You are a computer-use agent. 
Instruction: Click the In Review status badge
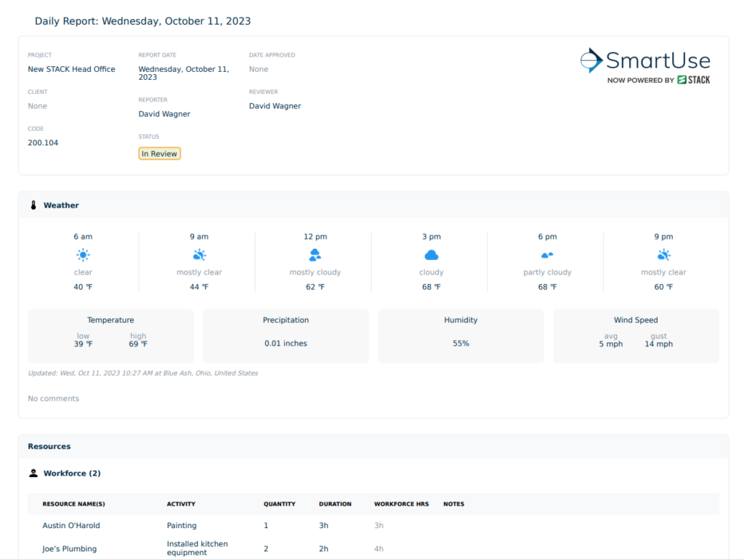coord(159,153)
